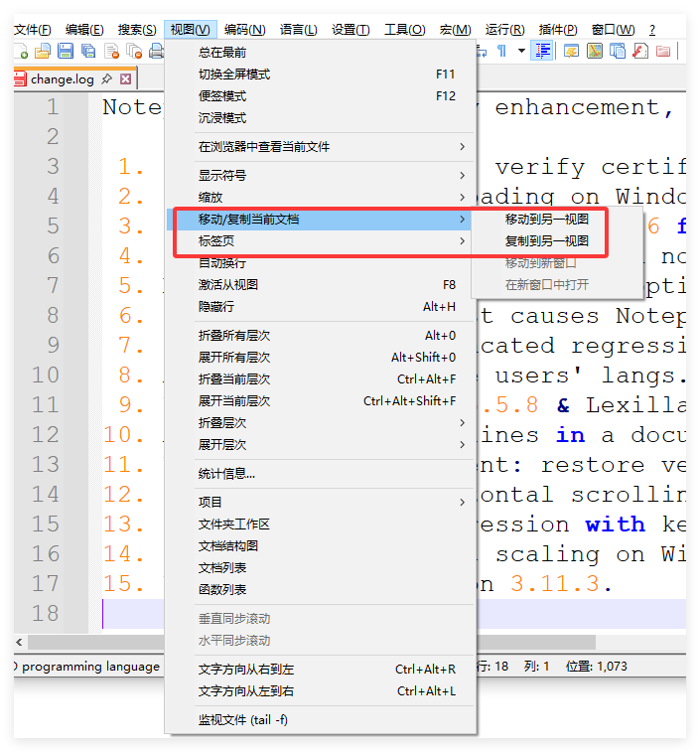The image size is (700, 752).
Task: Toggle 自动换行 word wrap option
Action: coord(321,263)
